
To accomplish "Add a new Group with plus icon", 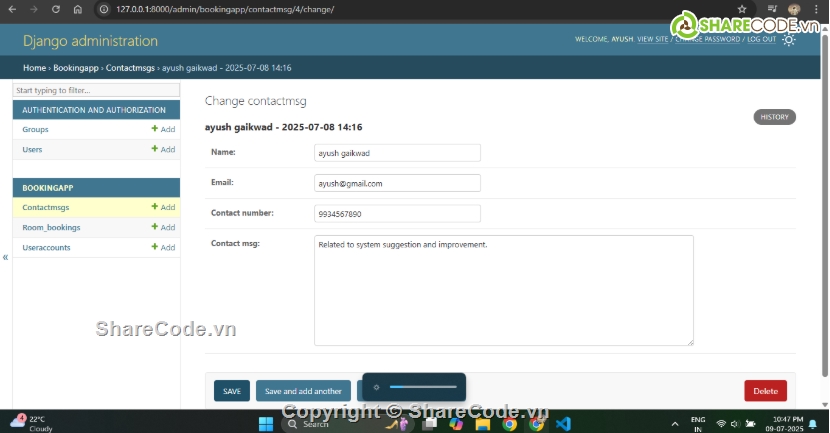I will pos(163,129).
